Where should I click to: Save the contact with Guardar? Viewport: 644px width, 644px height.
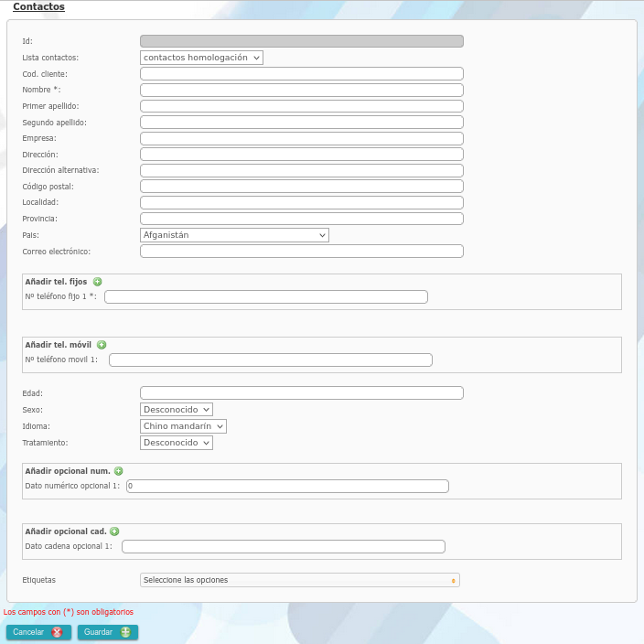(107, 632)
